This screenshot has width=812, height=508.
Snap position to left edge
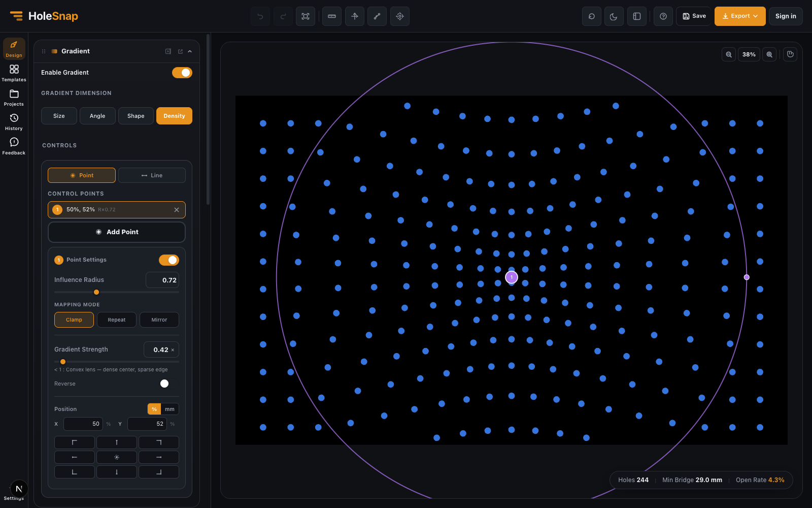pyautogui.click(x=75, y=457)
